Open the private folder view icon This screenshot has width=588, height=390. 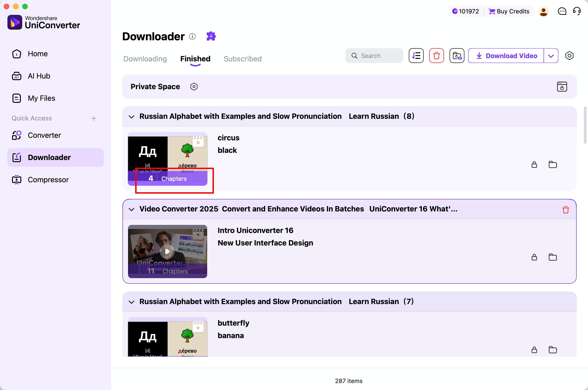point(457,56)
